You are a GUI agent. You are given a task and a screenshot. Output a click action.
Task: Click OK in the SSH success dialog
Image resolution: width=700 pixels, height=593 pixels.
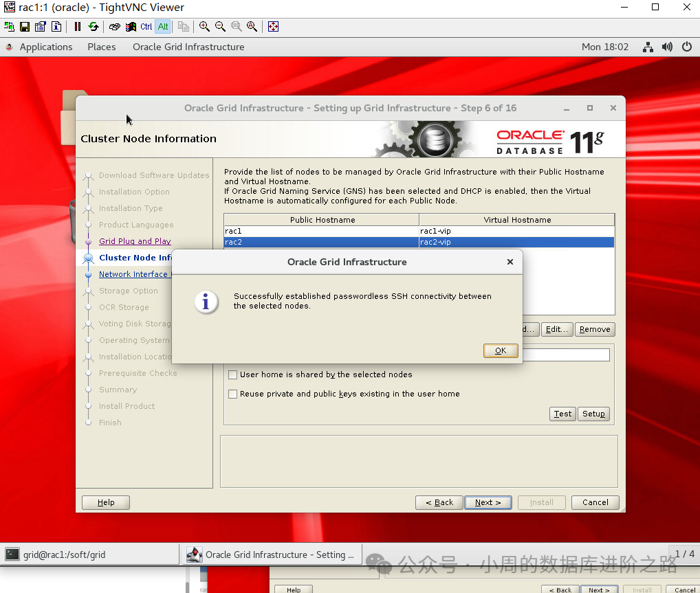pyautogui.click(x=501, y=350)
